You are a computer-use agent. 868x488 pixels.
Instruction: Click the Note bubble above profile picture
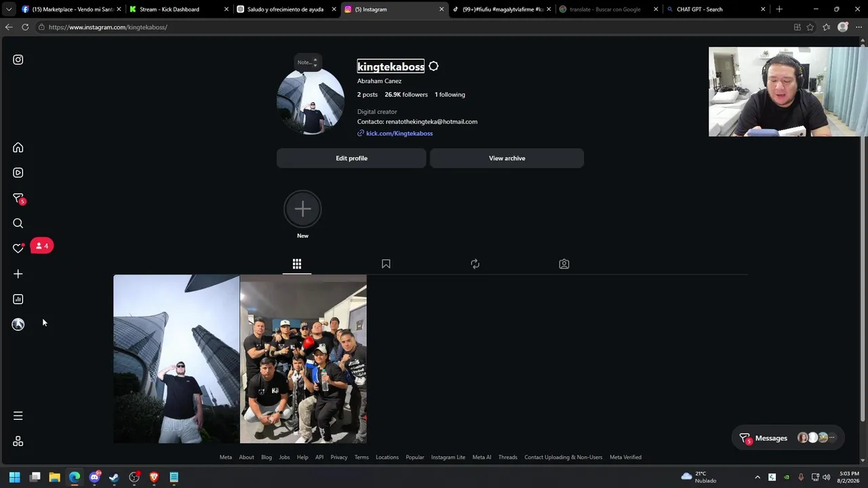(x=307, y=62)
